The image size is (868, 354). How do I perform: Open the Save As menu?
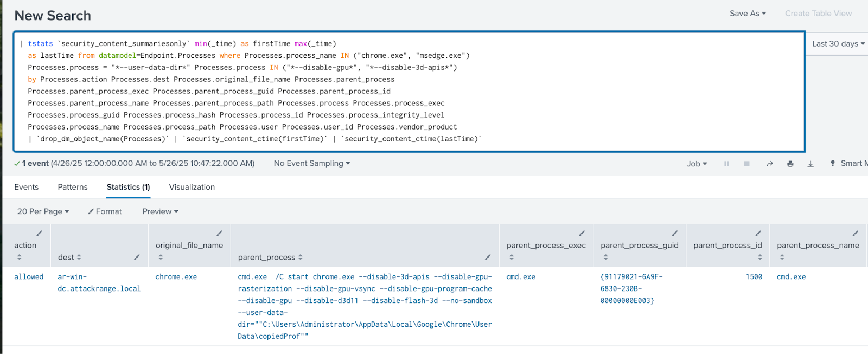748,14
